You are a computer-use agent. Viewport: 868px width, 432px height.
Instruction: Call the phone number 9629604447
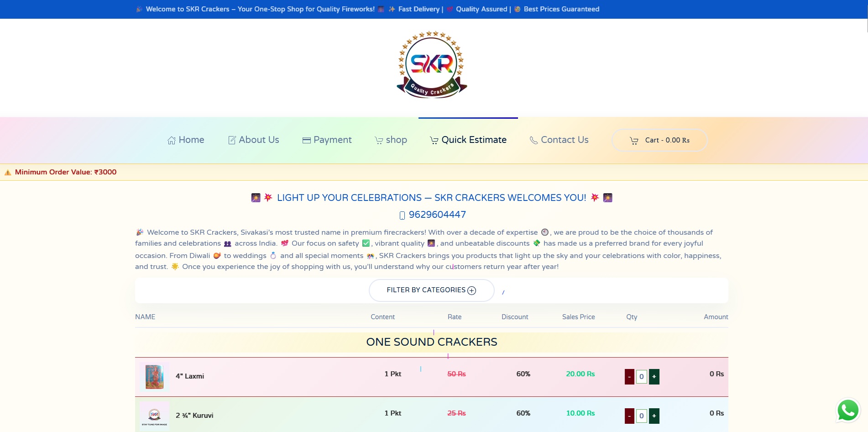437,215
